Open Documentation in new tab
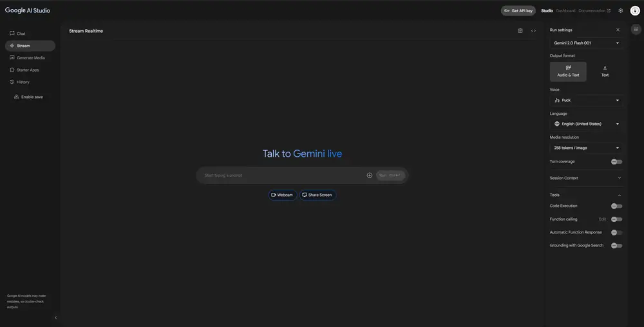Screen dimensions: 644x327 pos(594,11)
